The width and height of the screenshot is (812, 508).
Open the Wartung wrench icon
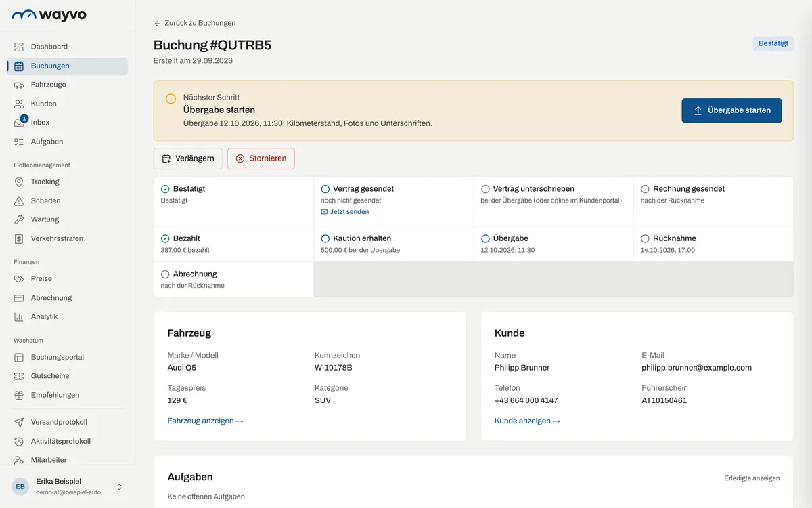coord(19,219)
